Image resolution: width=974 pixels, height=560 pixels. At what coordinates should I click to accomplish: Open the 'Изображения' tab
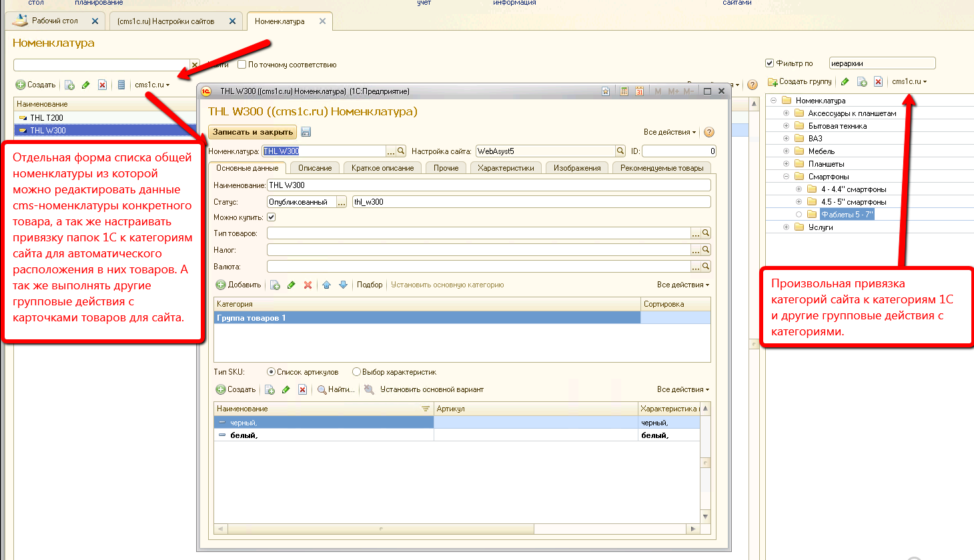pyautogui.click(x=577, y=168)
